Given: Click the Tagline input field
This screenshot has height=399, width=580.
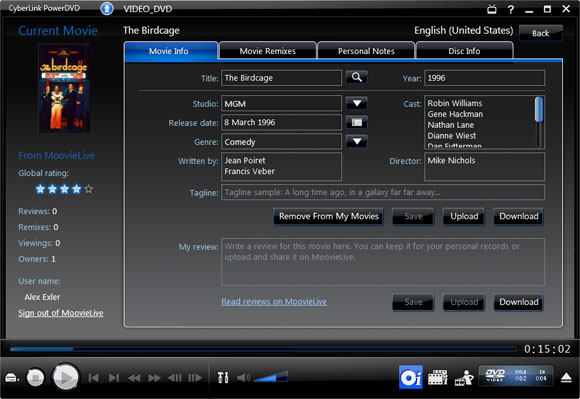Looking at the screenshot, I should point(383,192).
